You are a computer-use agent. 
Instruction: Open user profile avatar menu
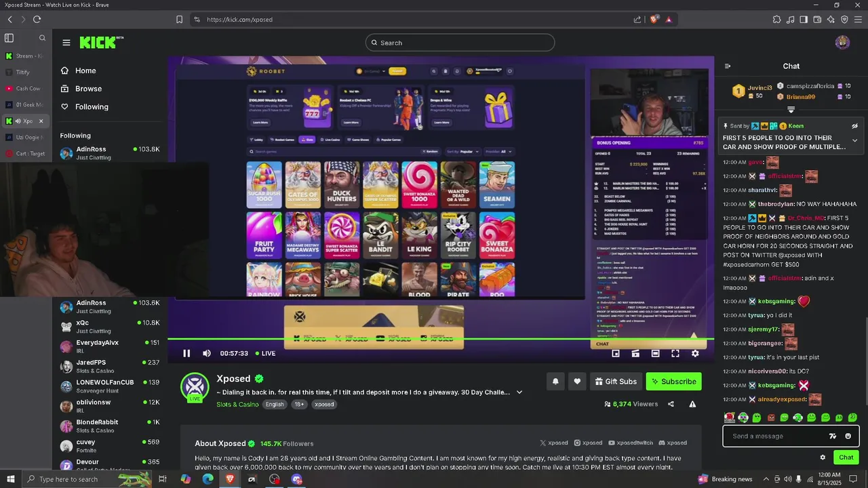click(842, 43)
